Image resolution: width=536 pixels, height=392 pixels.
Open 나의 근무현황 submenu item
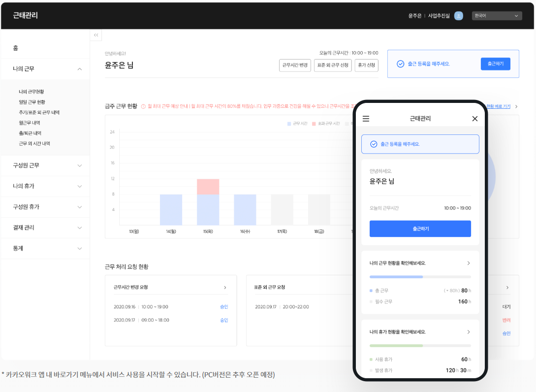[32, 92]
